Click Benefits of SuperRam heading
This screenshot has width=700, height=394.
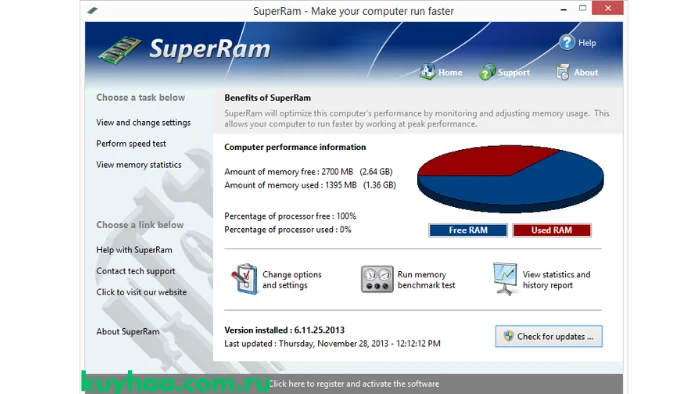[x=267, y=98]
